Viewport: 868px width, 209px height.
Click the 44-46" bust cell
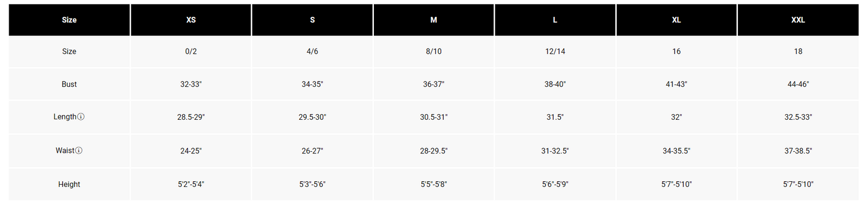coord(798,84)
